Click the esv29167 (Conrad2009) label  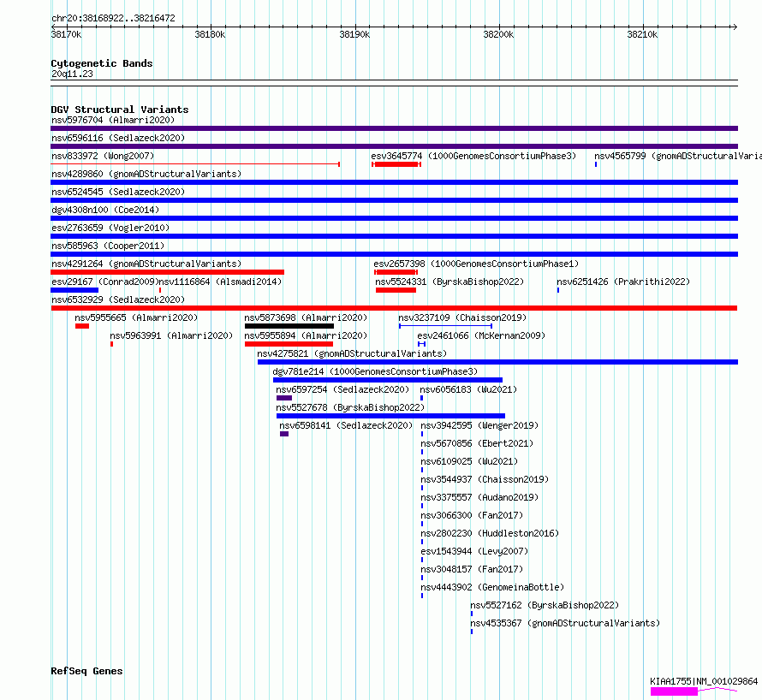click(x=105, y=282)
